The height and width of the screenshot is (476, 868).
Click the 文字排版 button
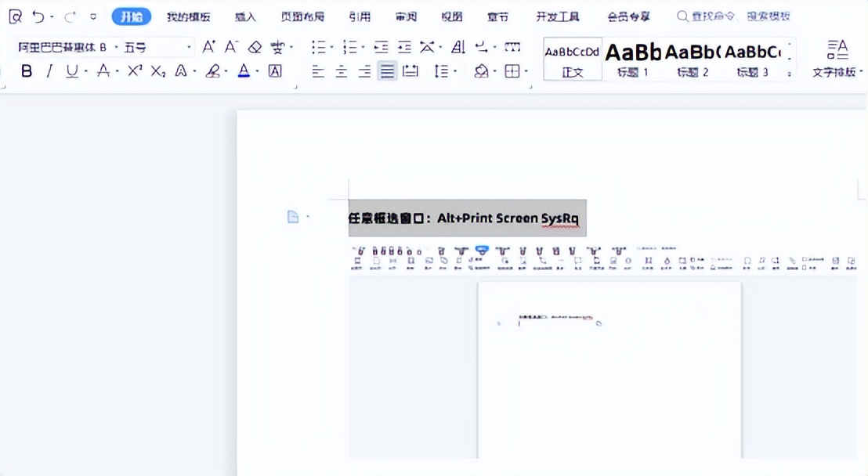837,59
